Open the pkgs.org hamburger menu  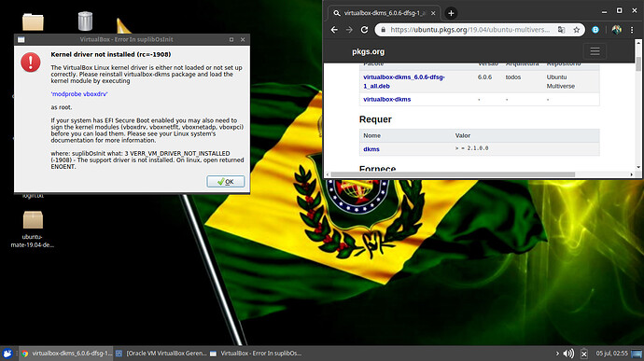595,51
